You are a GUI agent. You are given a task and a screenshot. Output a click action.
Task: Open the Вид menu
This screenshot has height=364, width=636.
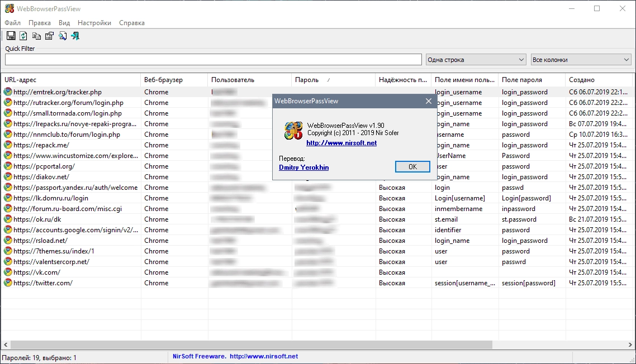(x=64, y=23)
